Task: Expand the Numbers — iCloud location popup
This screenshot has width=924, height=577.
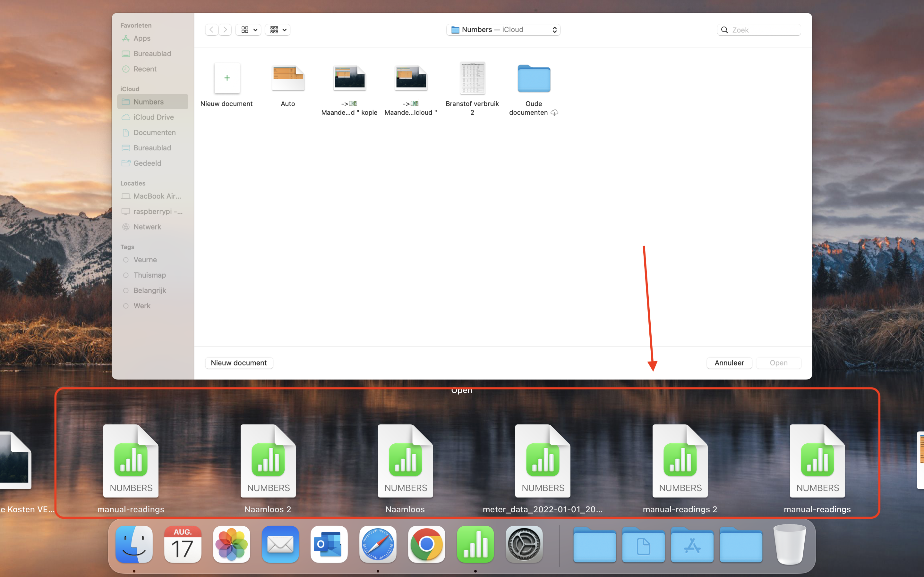Action: [503, 30]
